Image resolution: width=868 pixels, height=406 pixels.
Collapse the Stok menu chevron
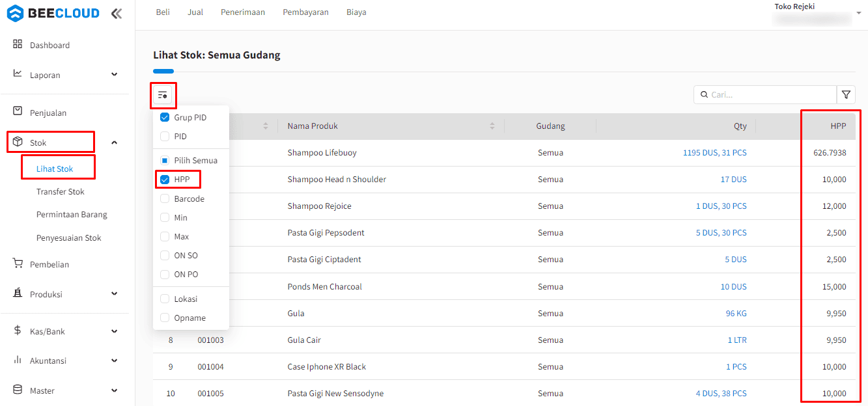coord(115,142)
